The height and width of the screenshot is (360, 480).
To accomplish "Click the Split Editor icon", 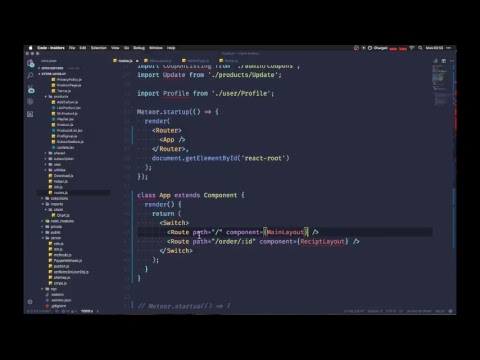I will pyautogui.click(x=444, y=61).
